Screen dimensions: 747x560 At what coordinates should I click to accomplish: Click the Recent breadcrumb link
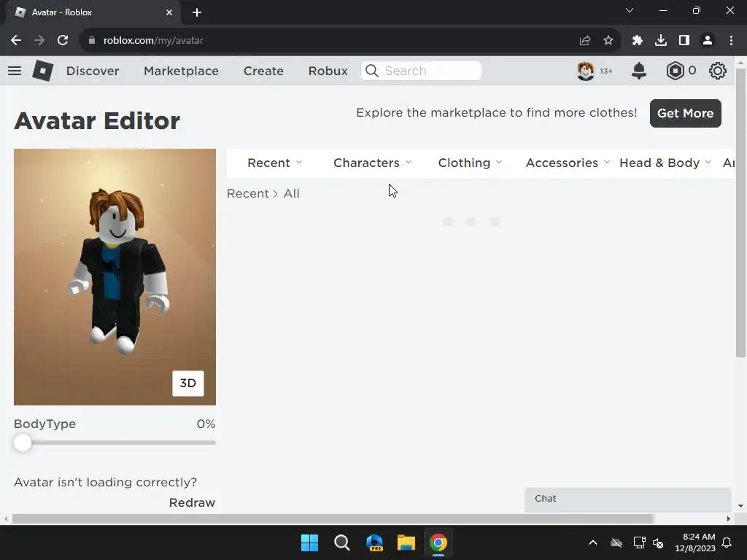coord(248,194)
